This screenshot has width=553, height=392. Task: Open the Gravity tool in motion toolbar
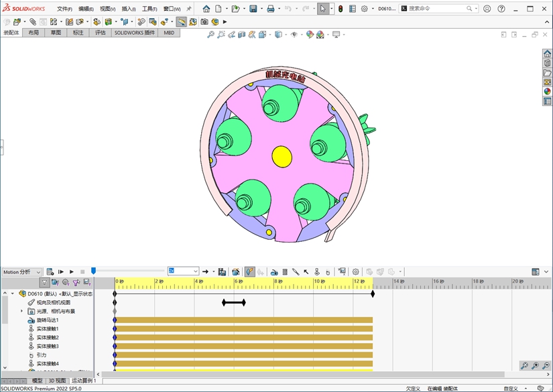[328, 271]
